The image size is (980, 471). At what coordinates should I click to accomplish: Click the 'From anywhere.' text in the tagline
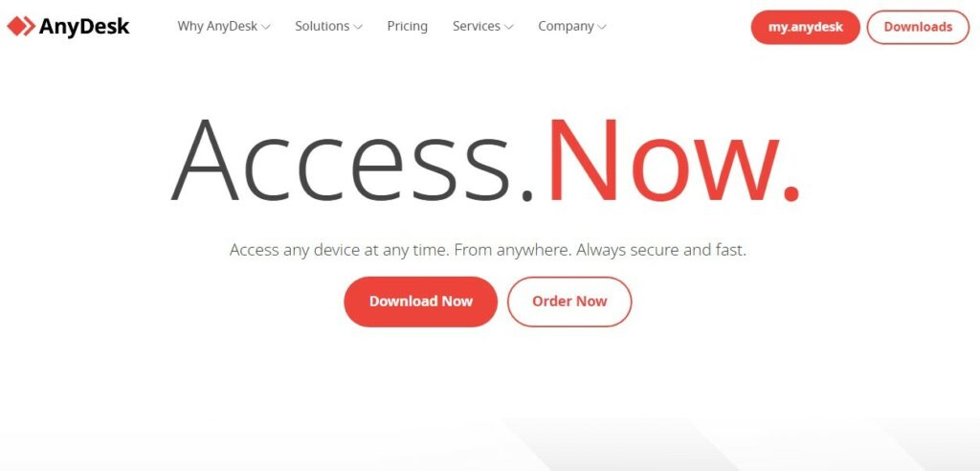pyautogui.click(x=513, y=251)
